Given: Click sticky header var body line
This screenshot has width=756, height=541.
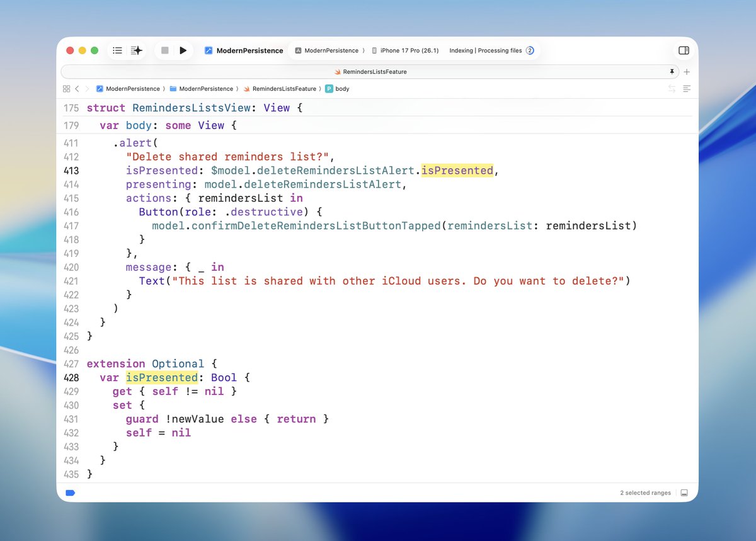Looking at the screenshot, I should pyautogui.click(x=168, y=125).
